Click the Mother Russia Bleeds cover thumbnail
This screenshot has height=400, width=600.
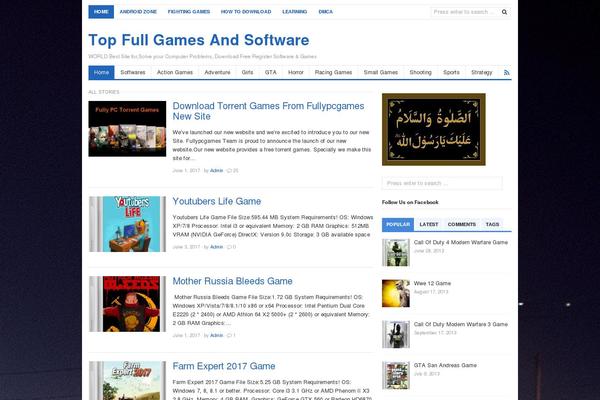click(x=127, y=304)
